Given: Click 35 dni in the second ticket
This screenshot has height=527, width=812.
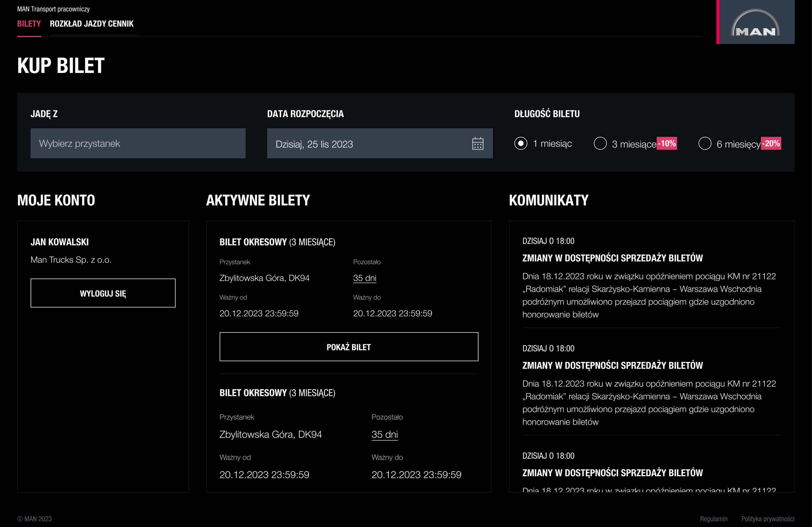Looking at the screenshot, I should [x=384, y=434].
